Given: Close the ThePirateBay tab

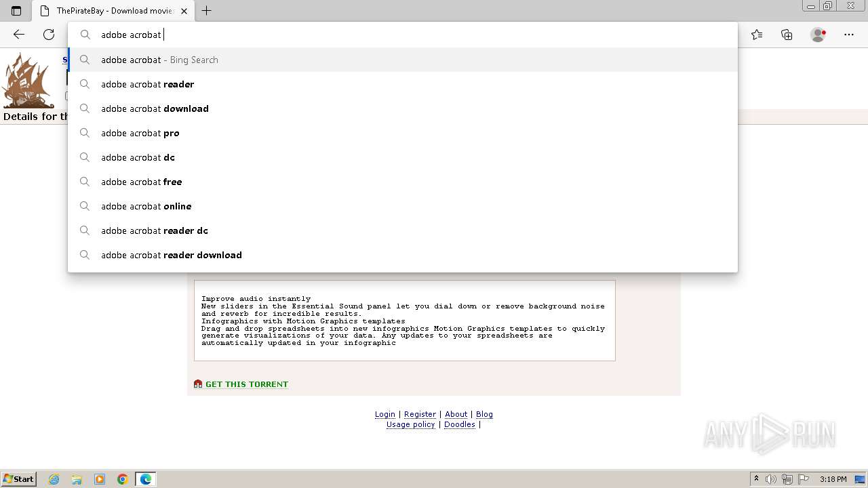Looking at the screenshot, I should [x=184, y=11].
